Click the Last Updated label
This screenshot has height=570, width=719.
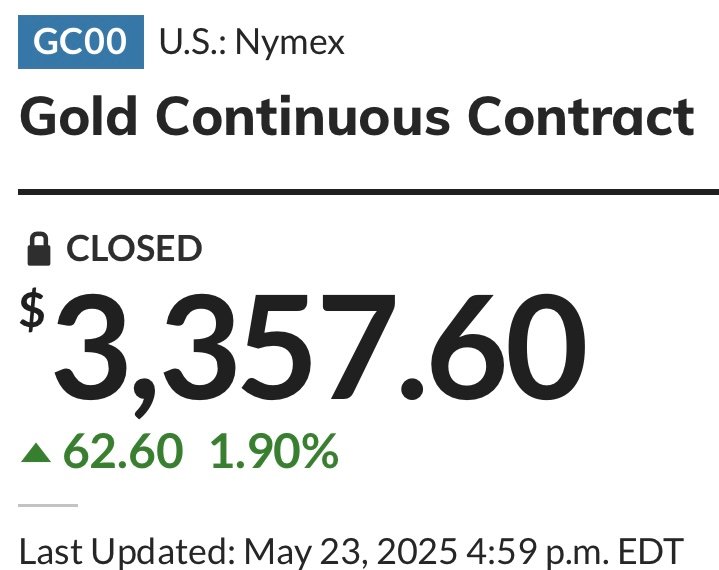[x=127, y=551]
